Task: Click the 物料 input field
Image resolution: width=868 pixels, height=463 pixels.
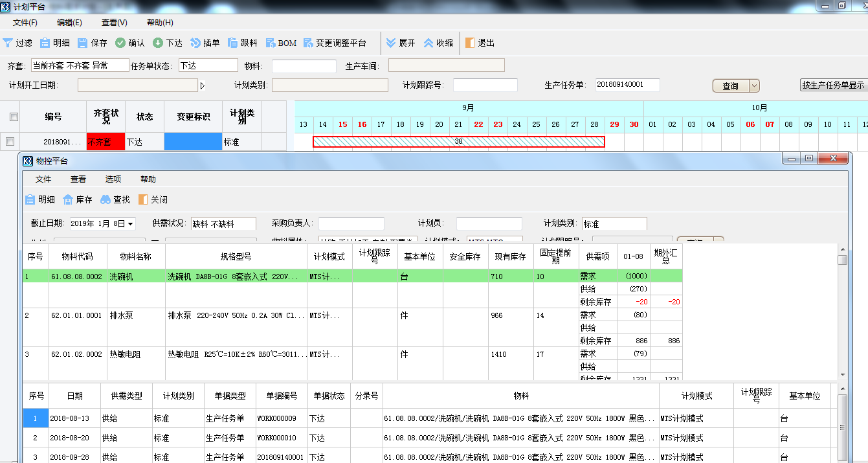Action: (304, 66)
